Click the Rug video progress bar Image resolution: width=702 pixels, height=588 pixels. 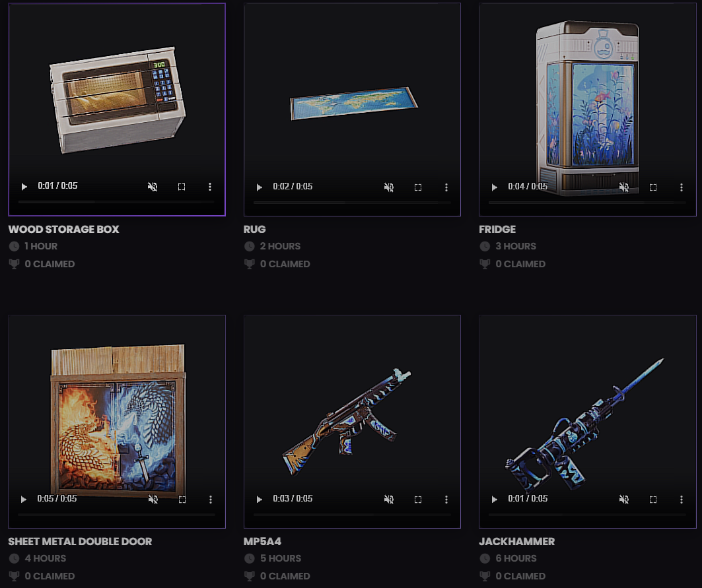352,203
